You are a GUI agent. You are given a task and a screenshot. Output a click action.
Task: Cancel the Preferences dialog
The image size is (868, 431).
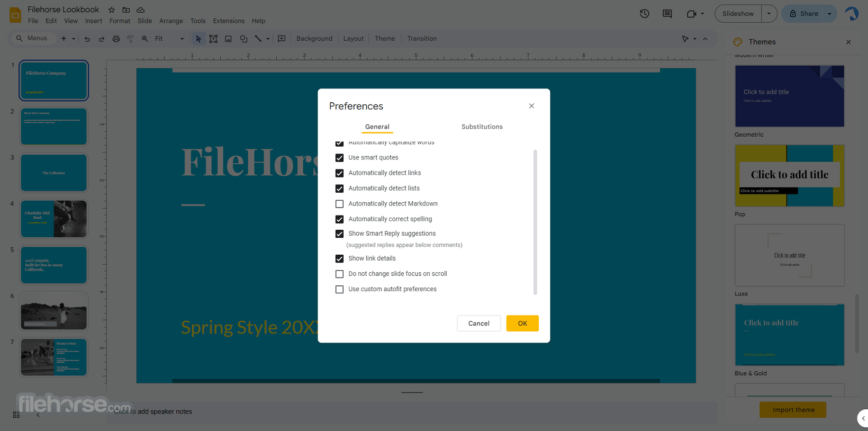[x=478, y=324]
